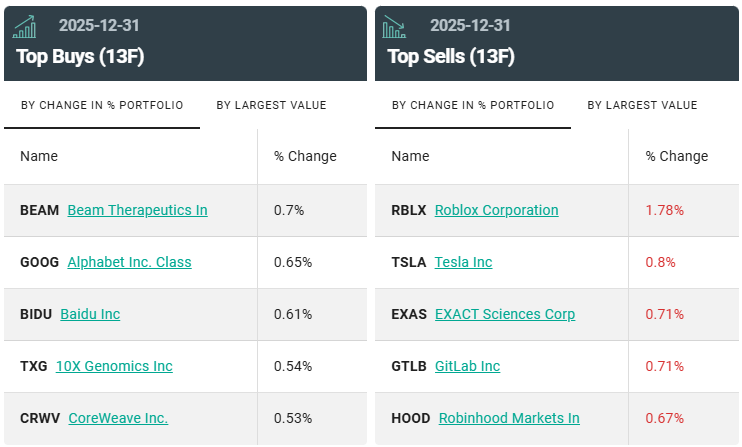Open the Robinhood Markets In link
Image resolution: width=742 pixels, height=447 pixels.
click(509, 418)
